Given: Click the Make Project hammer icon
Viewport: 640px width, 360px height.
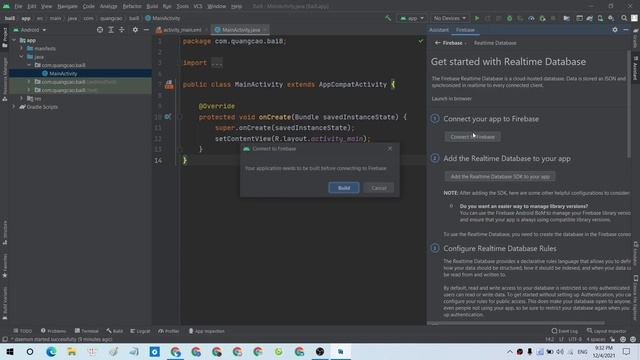Looking at the screenshot, I should (388, 18).
